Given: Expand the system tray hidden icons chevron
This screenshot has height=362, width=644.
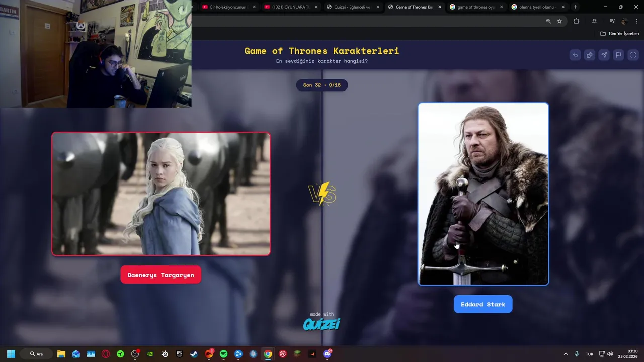Looking at the screenshot, I should [x=566, y=354].
